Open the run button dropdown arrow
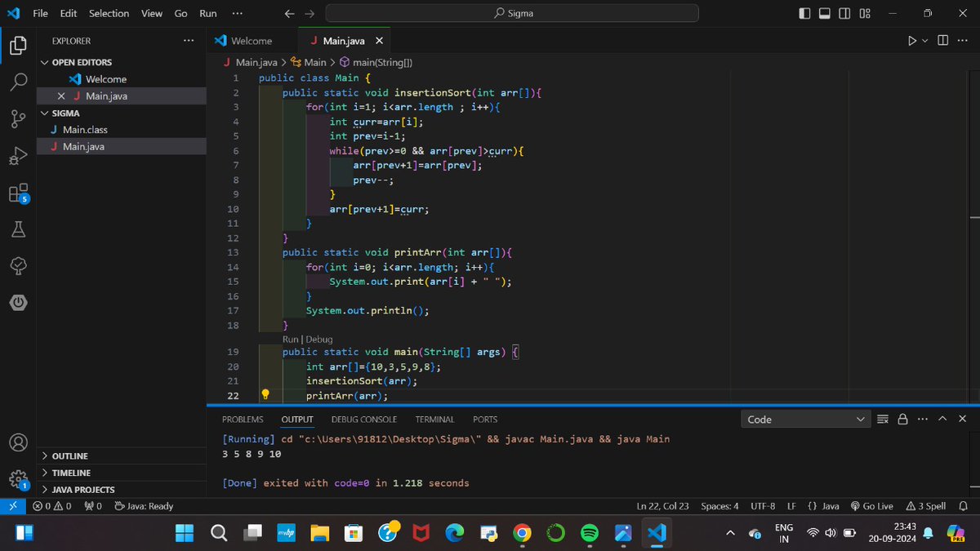 click(x=925, y=41)
